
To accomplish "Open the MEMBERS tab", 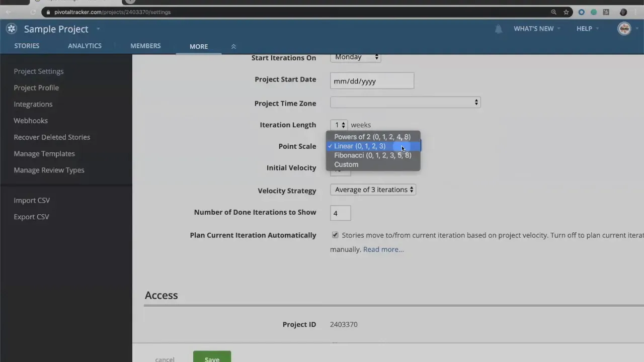I will tap(145, 46).
